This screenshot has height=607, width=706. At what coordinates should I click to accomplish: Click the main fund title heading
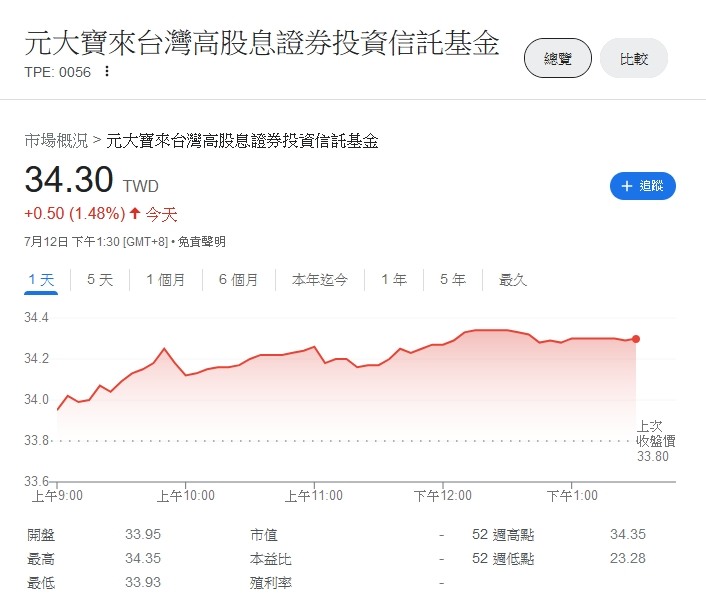(262, 44)
